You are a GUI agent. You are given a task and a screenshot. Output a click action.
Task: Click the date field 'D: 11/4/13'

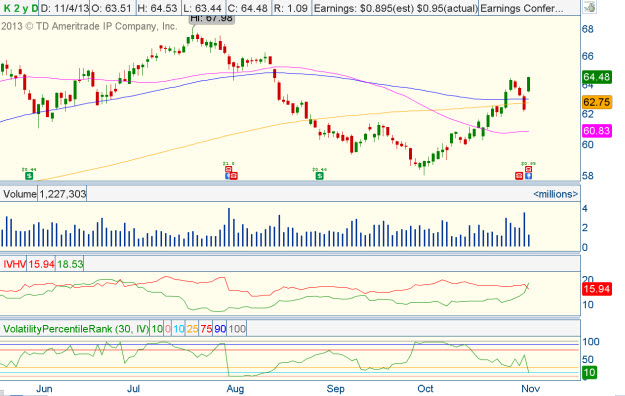[x=64, y=8]
